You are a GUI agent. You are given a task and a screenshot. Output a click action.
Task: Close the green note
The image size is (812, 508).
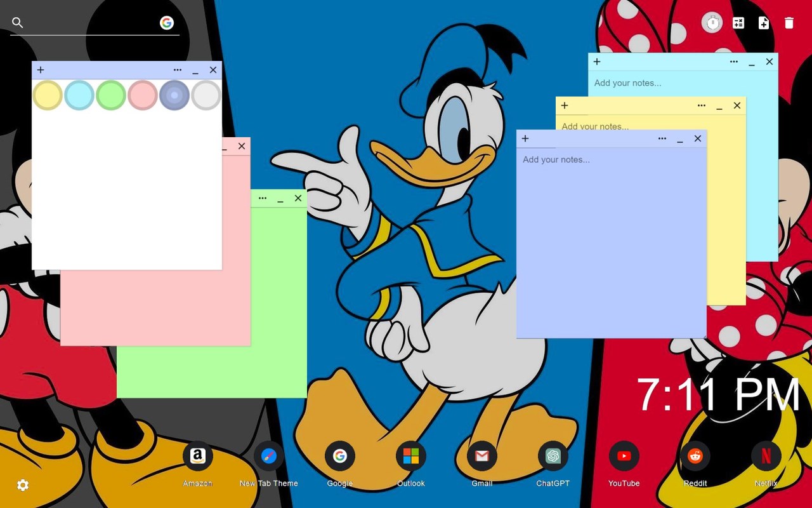tap(298, 198)
